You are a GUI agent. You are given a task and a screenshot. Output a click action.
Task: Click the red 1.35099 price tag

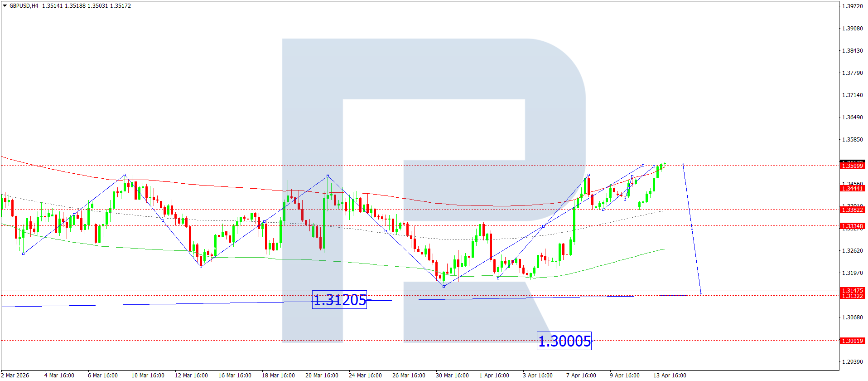[852, 166]
